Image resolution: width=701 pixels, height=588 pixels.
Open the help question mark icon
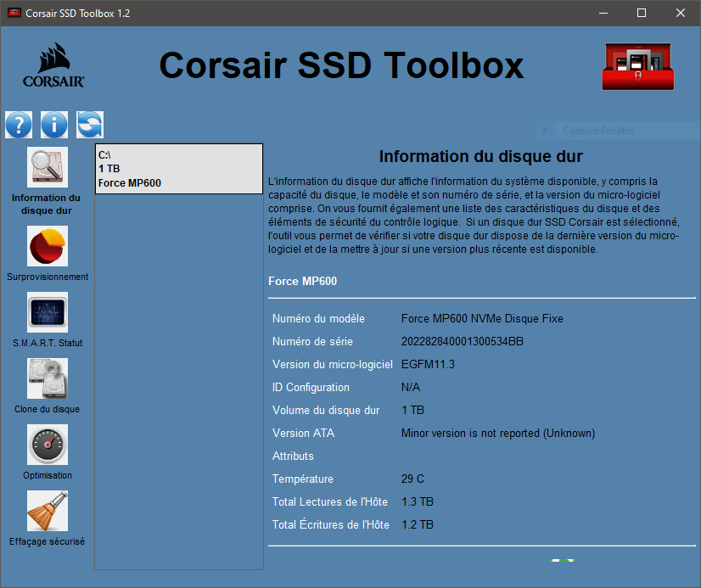point(19,125)
